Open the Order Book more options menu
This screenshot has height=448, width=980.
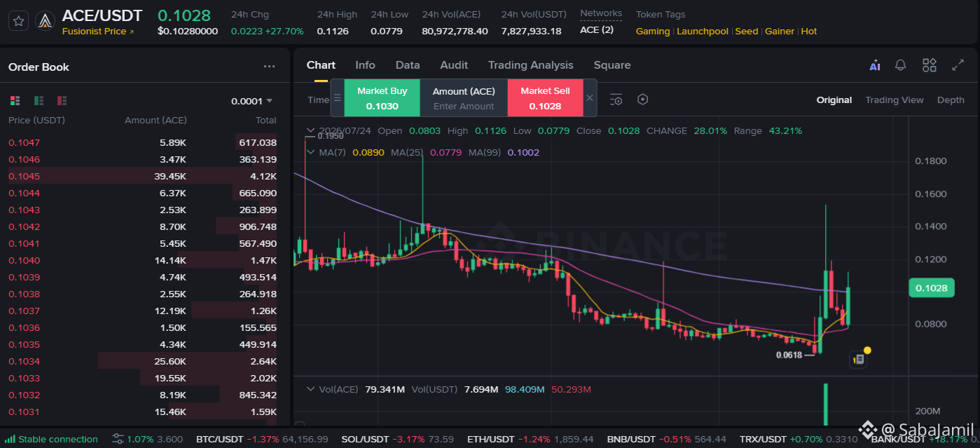coord(270,67)
